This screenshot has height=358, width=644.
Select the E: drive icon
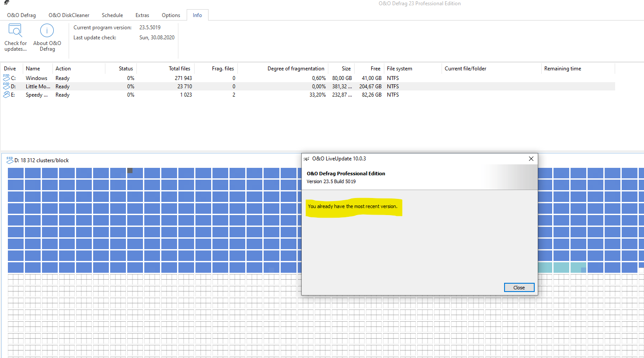pos(6,94)
